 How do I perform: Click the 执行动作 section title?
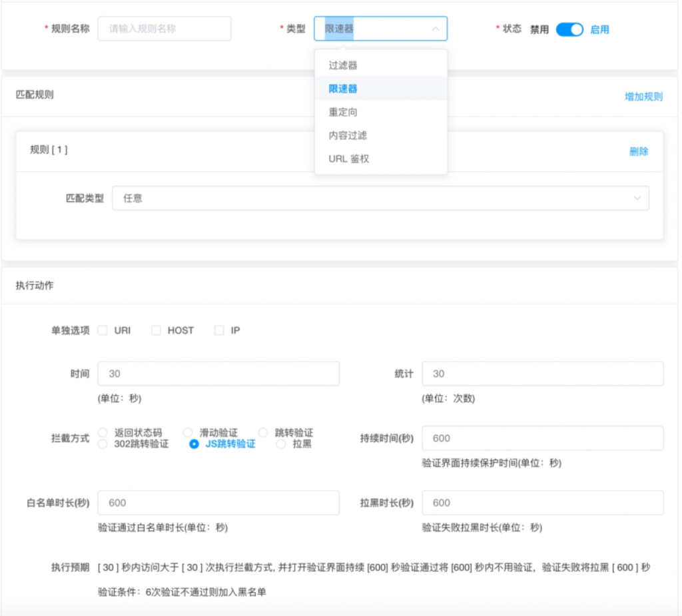pyautogui.click(x=35, y=286)
